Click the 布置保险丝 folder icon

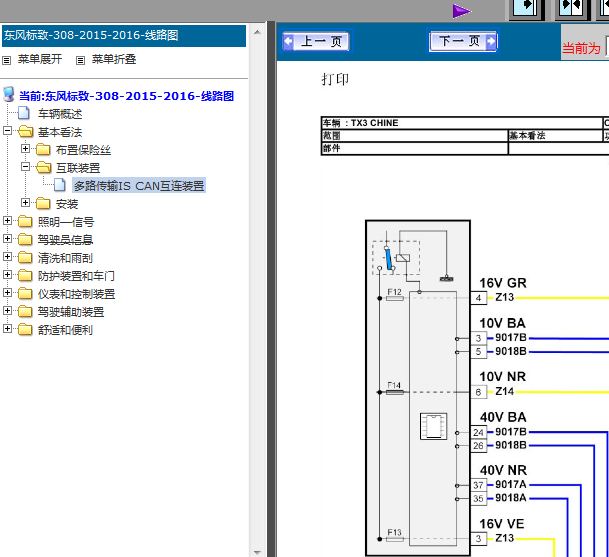43,149
